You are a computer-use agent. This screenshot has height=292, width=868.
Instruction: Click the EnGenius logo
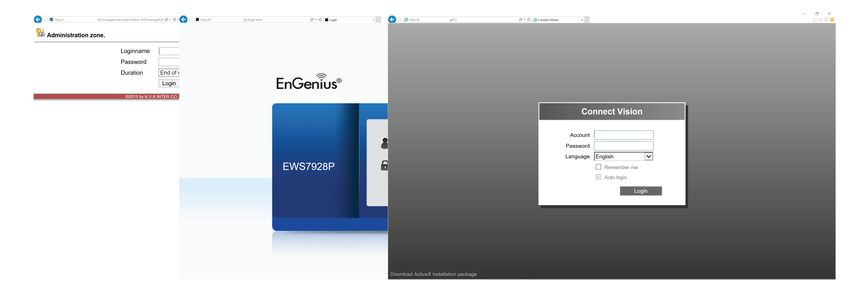click(x=309, y=82)
